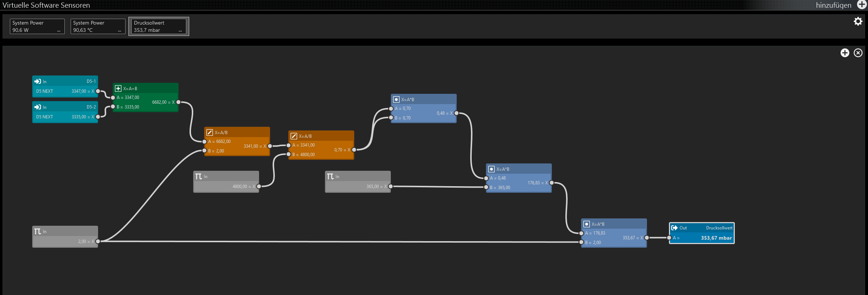Click the D5-1 input arrow icon
Image resolution: width=868 pixels, height=295 pixels.
(x=38, y=81)
